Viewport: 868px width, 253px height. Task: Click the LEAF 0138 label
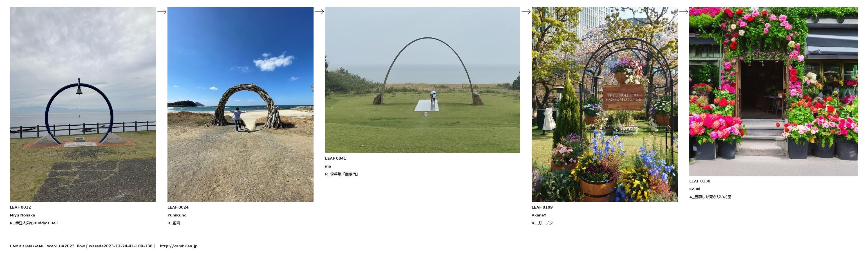(x=700, y=181)
